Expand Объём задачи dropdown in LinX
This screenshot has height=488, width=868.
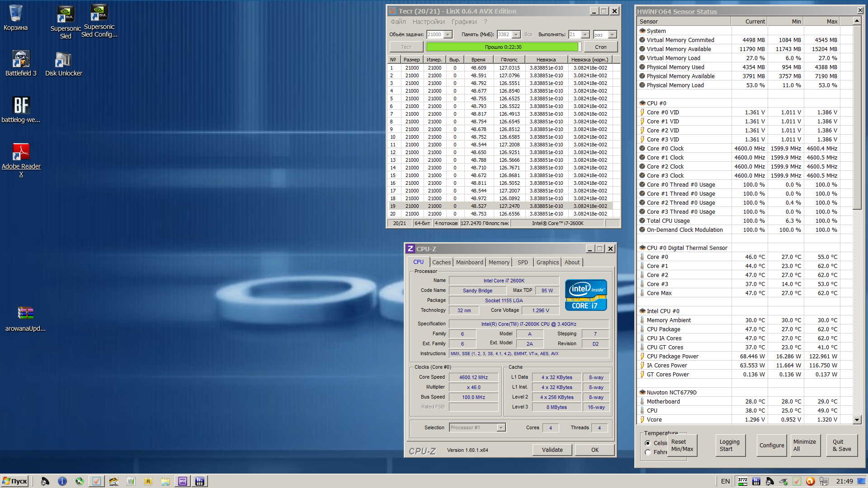pyautogui.click(x=448, y=35)
